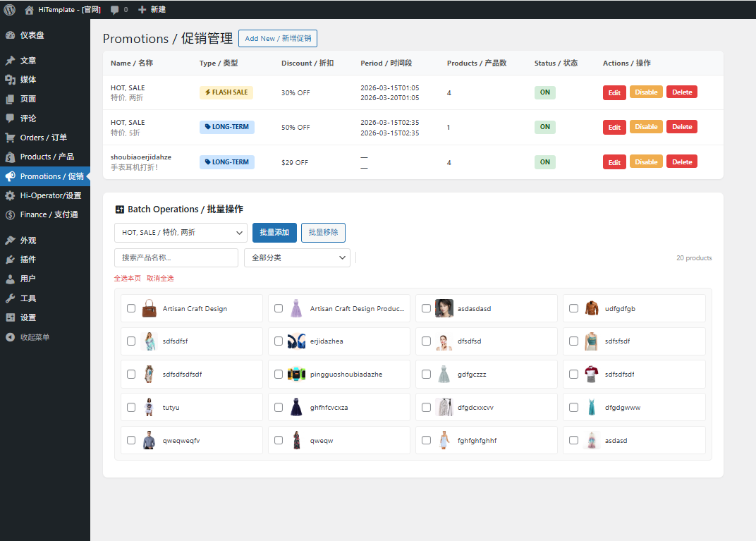Go to Finance / 支付通 menu
Viewport: 756px width, 541px height.
(x=49, y=214)
